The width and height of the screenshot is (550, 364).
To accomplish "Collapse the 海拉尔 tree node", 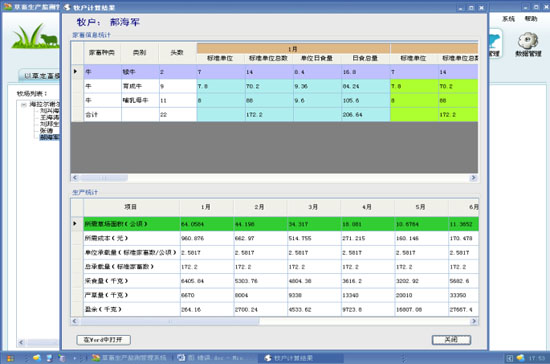I will tap(23, 105).
